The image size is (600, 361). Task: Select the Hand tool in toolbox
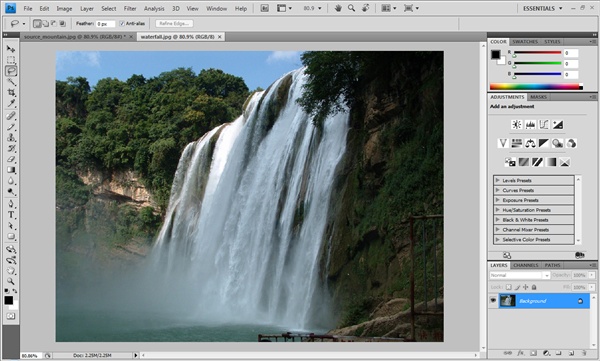(11, 271)
